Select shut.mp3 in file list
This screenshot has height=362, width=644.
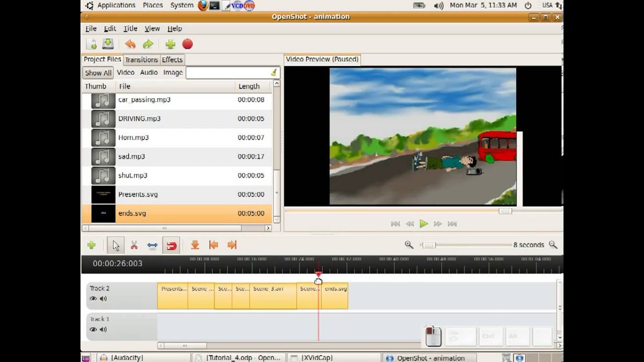point(177,175)
